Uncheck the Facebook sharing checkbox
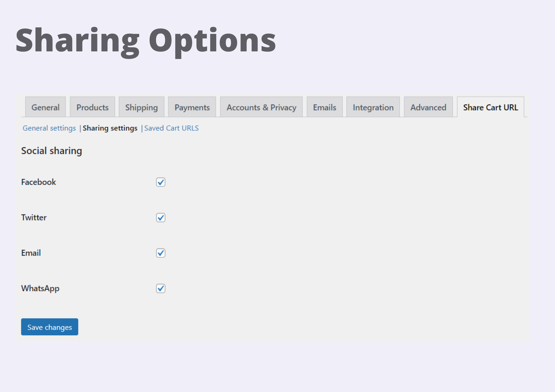The width and height of the screenshot is (555, 392). coord(160,182)
